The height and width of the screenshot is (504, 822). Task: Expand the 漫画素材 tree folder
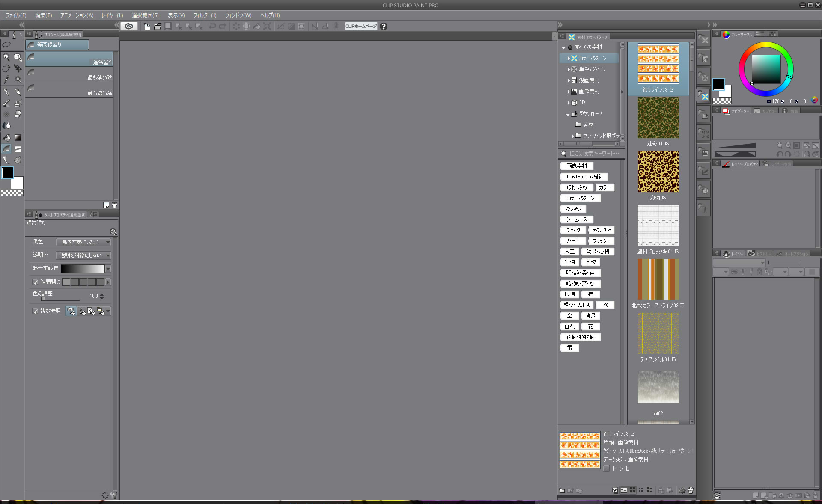point(569,80)
